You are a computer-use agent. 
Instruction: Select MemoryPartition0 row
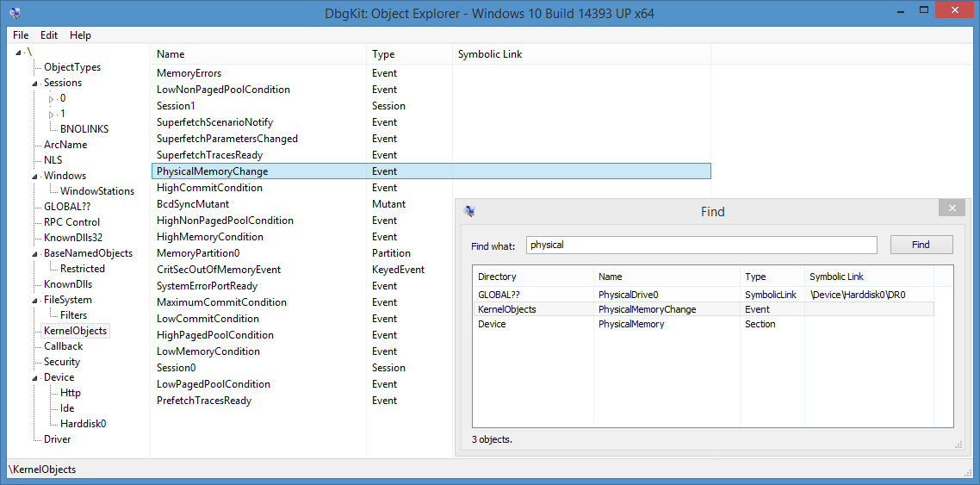303,253
